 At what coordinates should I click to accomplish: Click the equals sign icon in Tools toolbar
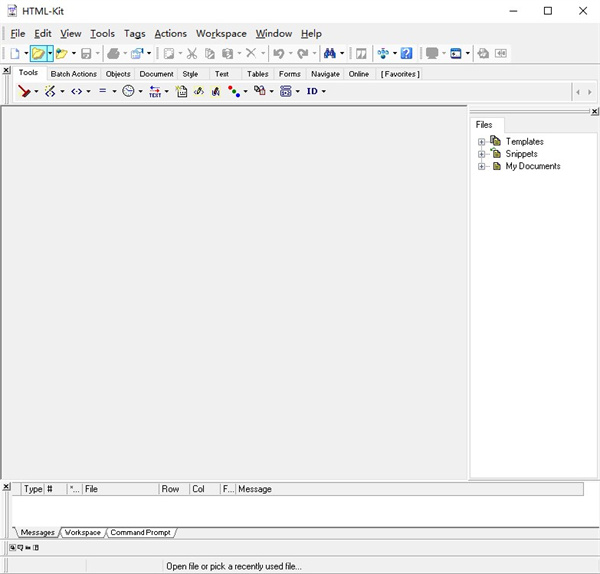tap(102, 91)
